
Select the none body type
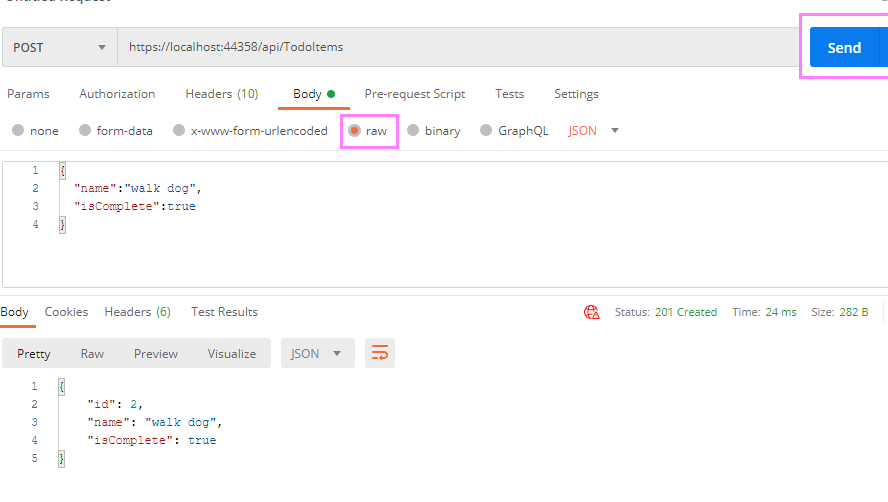[x=35, y=131]
